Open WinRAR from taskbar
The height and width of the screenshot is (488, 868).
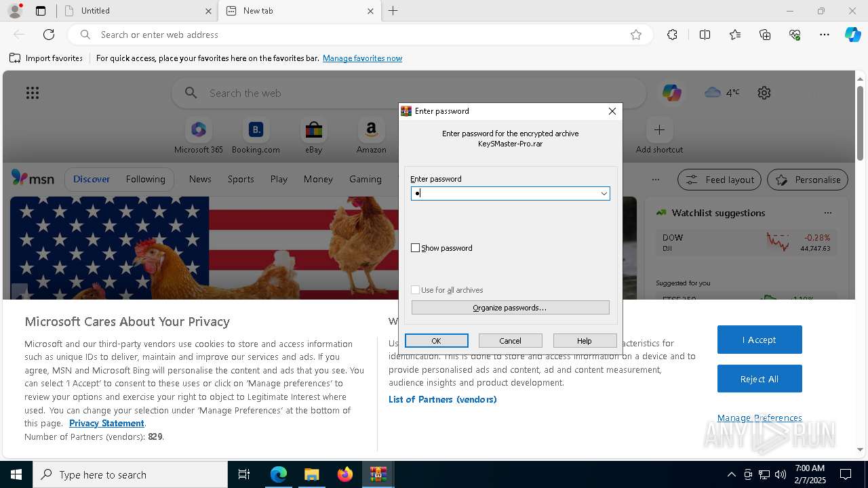point(378,474)
